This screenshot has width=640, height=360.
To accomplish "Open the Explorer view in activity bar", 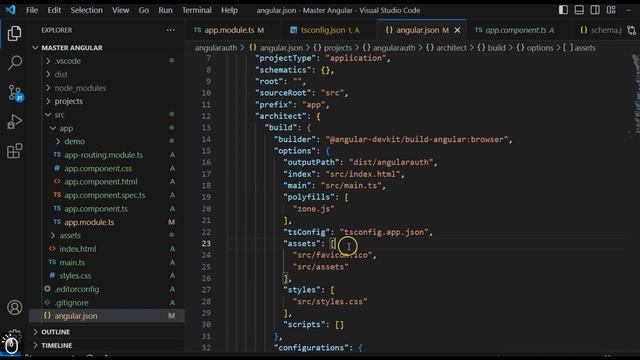I will 15,33.
